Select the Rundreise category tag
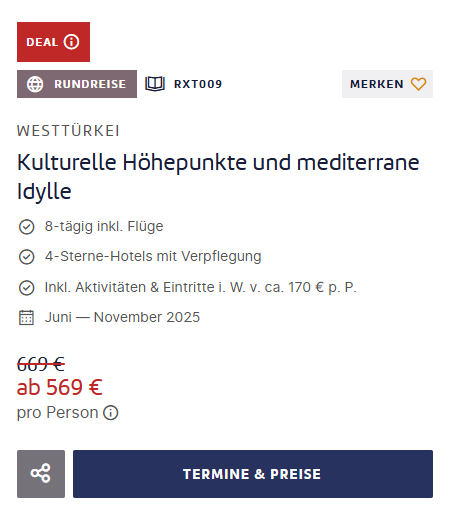Image resolution: width=454 pixels, height=520 pixels. click(77, 84)
